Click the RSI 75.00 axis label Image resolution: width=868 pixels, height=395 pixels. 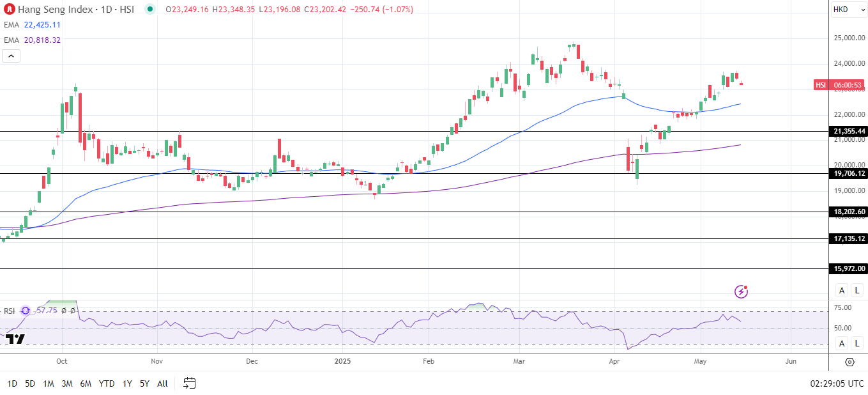click(843, 307)
